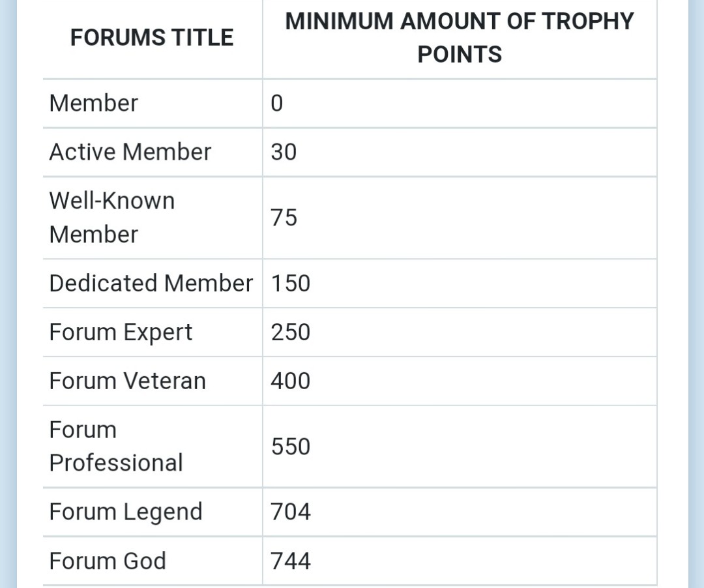
Task: Click the MINIMUM AMOUNT OF TROPHY POINTS header
Action: tap(460, 38)
